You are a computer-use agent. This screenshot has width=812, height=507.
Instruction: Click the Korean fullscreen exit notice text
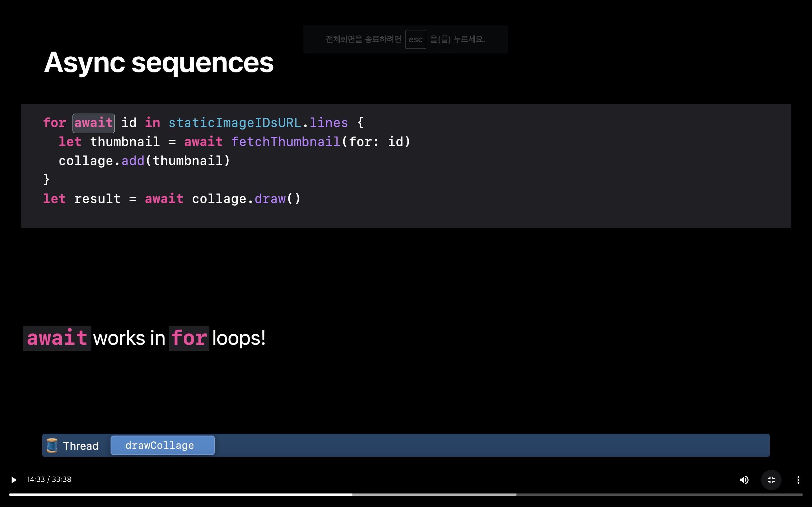[x=363, y=39]
